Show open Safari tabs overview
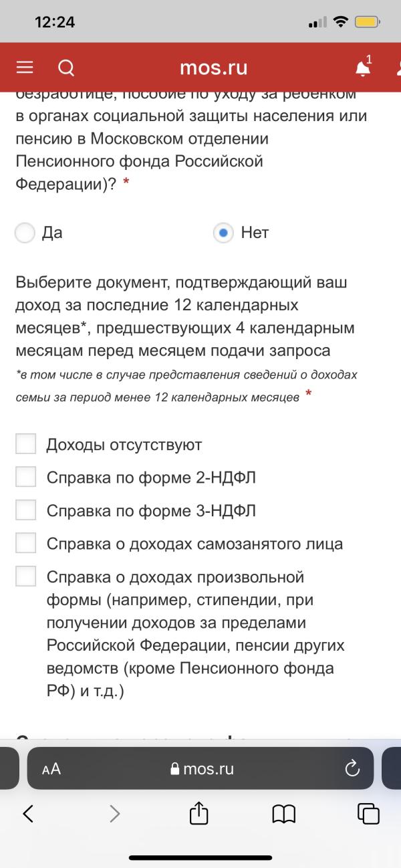The height and width of the screenshot is (868, 401). click(368, 813)
